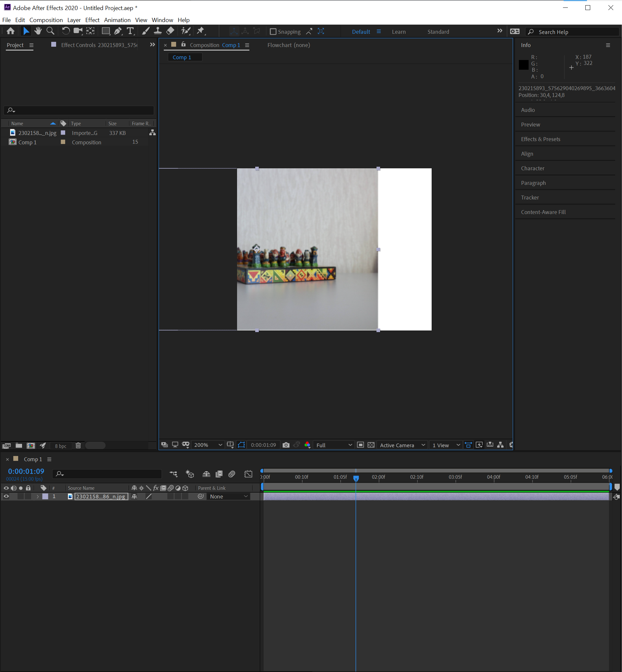Enable the Snapping checkbox
This screenshot has width=622, height=672.
point(273,31)
